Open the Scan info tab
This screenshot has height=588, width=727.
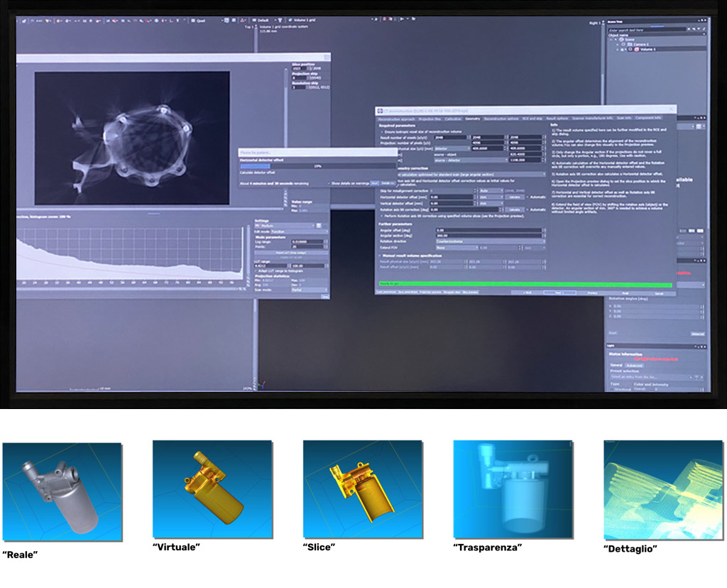coord(624,119)
